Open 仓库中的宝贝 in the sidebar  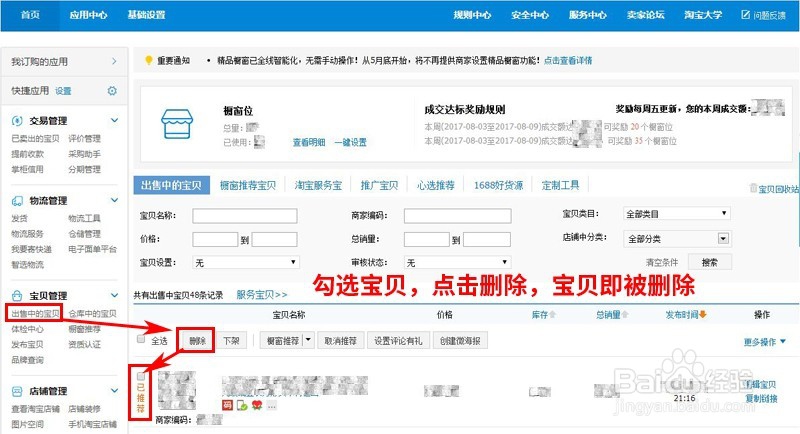click(x=92, y=314)
